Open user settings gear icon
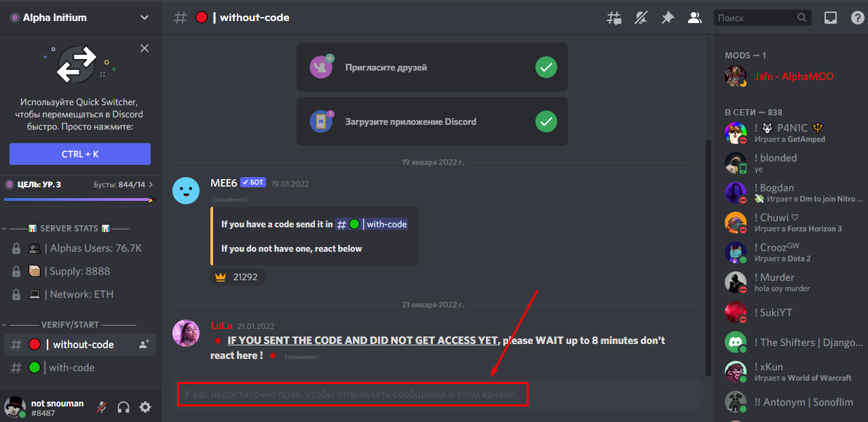This screenshot has width=868, height=422. click(145, 407)
